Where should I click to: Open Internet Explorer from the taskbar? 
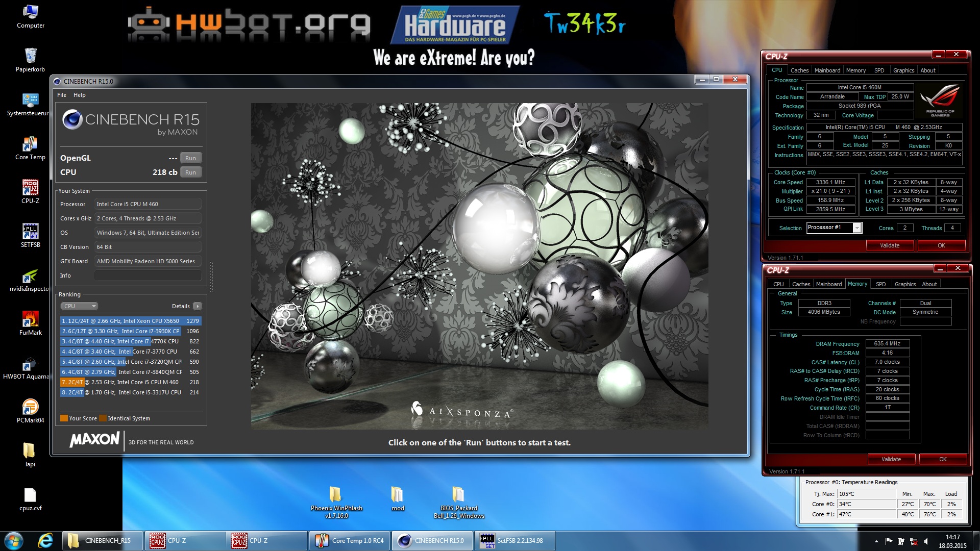[x=45, y=541]
